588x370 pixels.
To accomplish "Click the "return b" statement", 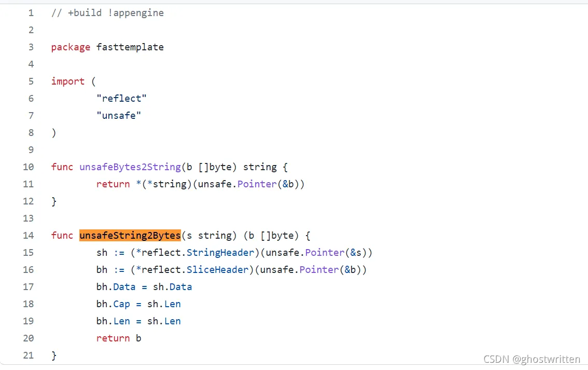I will point(119,338).
